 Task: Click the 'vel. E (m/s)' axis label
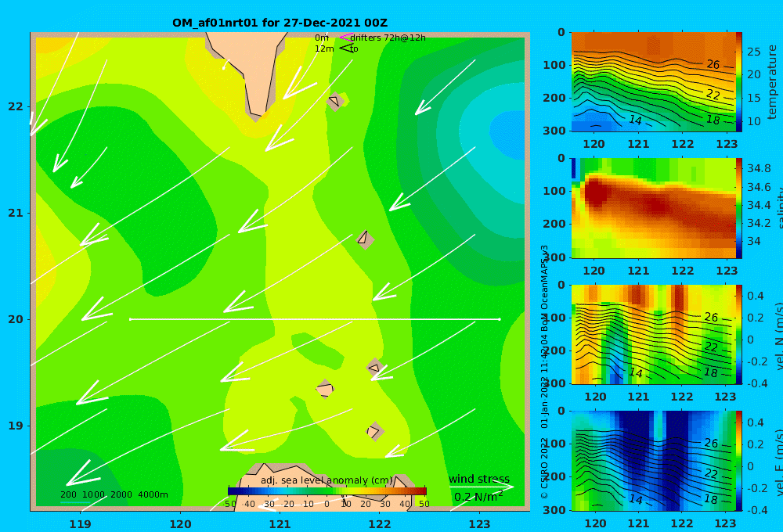(779, 462)
